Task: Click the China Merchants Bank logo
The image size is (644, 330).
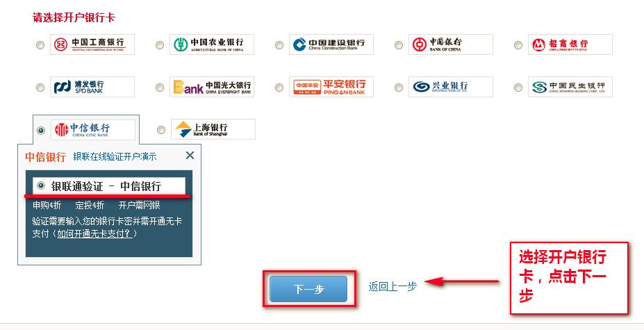Action: click(570, 44)
